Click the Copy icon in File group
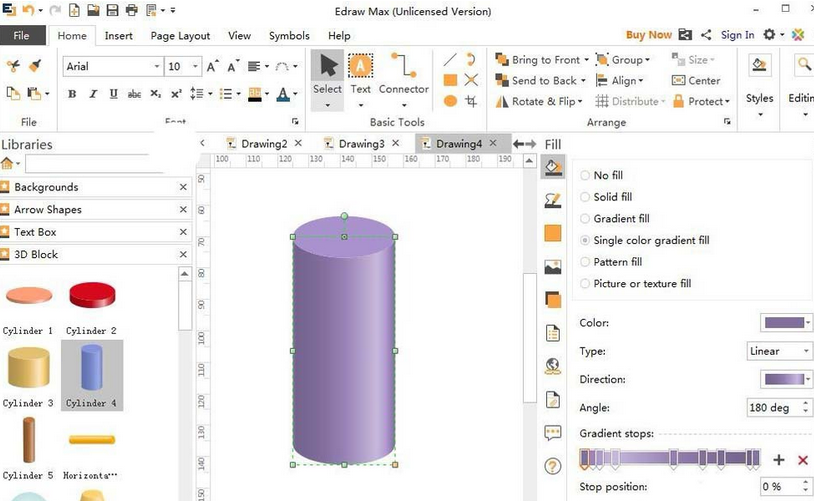Image resolution: width=814 pixels, height=501 pixels. (13, 93)
